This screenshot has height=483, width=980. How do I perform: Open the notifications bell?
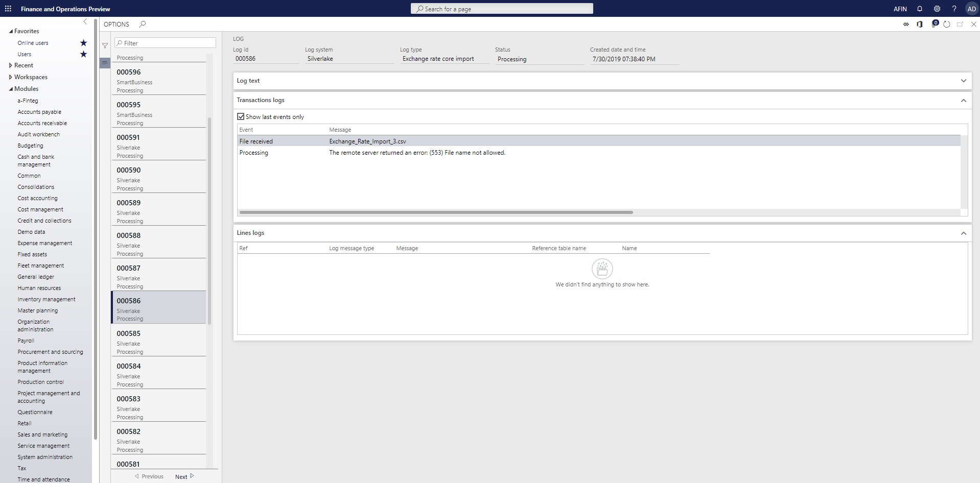tap(920, 9)
